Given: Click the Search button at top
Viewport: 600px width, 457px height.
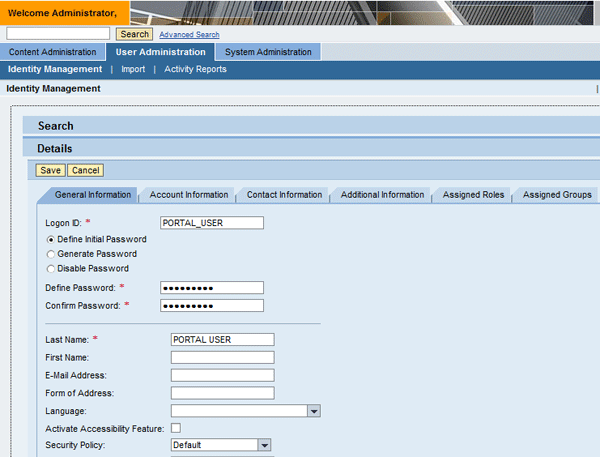Looking at the screenshot, I should [134, 34].
